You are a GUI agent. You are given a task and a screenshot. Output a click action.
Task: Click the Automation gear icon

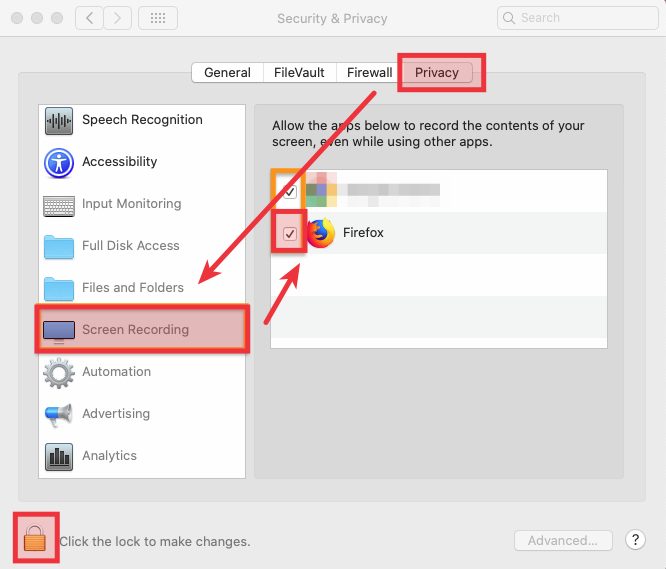pos(59,373)
